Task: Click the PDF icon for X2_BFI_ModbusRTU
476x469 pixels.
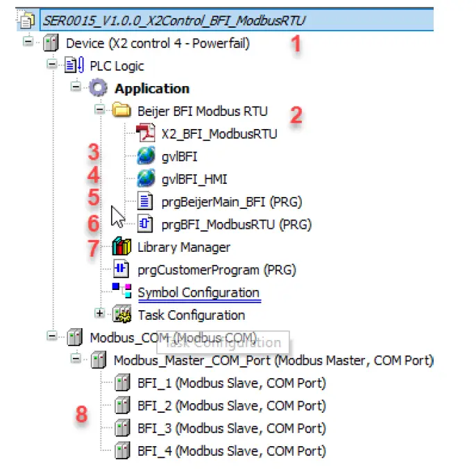Action: pos(146,133)
